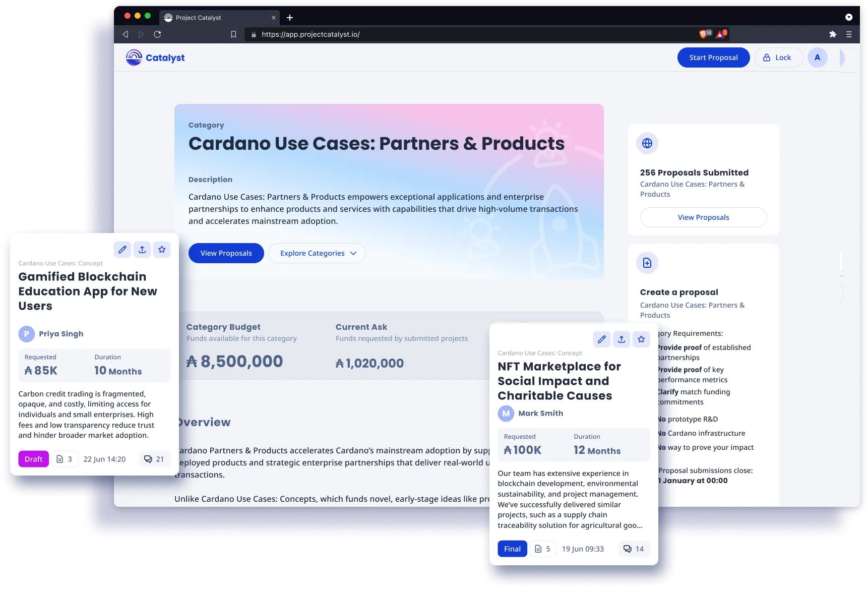Click View Proposals in the 256 Proposals card
868x589 pixels.
(x=703, y=217)
